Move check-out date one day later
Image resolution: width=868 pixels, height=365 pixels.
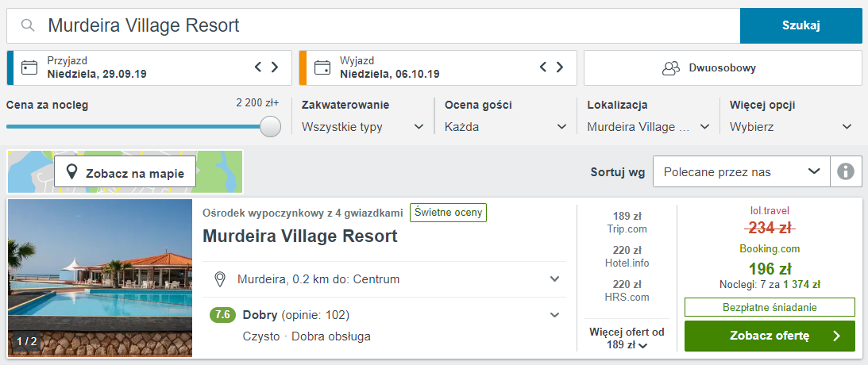point(560,67)
